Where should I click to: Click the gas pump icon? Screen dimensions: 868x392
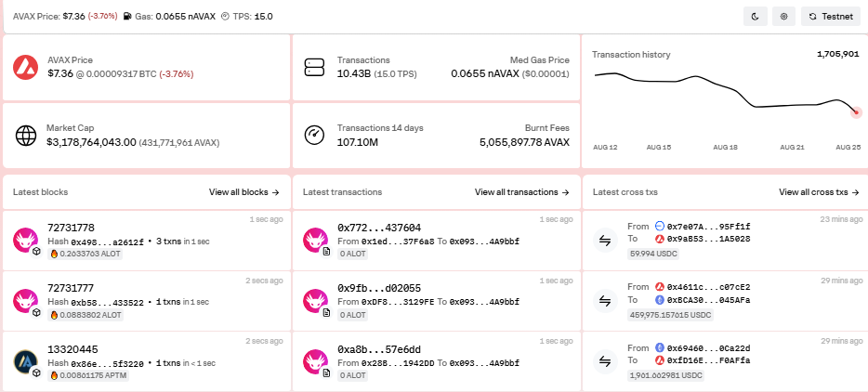(127, 17)
